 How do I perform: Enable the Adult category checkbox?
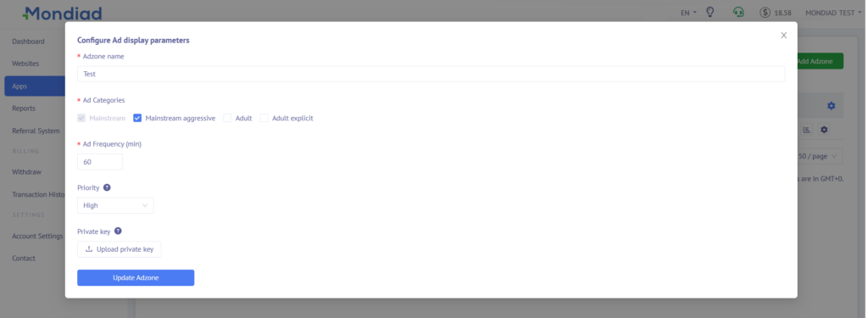point(227,118)
